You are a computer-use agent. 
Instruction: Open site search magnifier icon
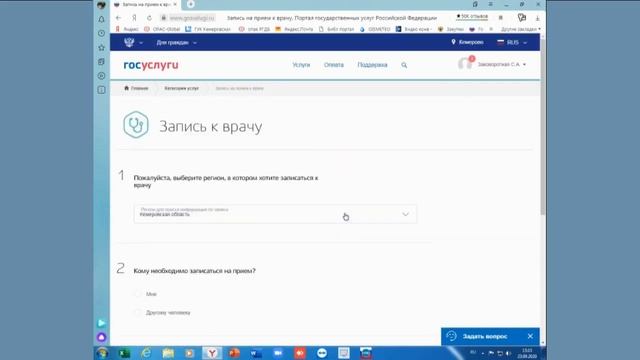click(404, 65)
